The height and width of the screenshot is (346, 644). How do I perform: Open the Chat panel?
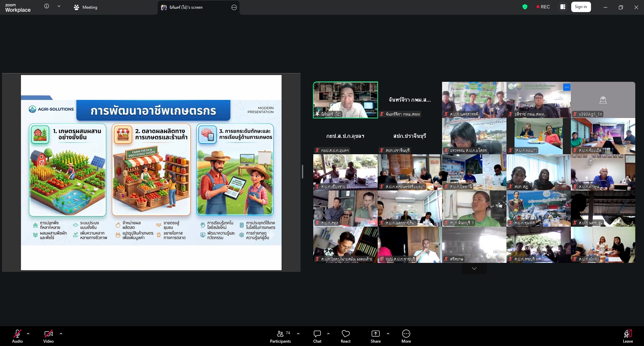(x=317, y=336)
